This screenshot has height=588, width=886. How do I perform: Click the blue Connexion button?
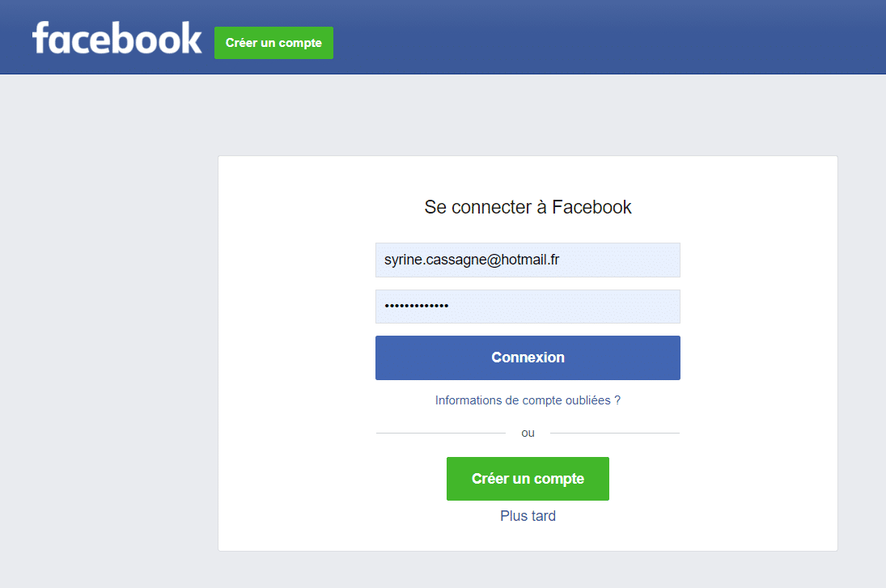[x=528, y=357]
